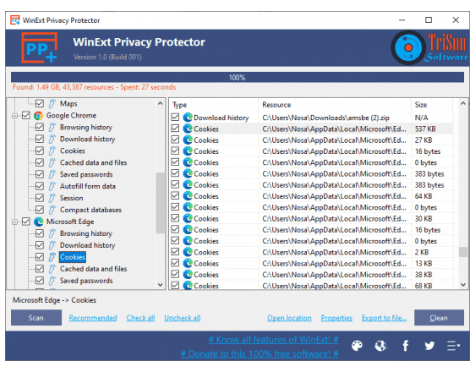474x369 pixels.
Task: Click the footprint icon beside Compact databases
Action: pos(52,210)
